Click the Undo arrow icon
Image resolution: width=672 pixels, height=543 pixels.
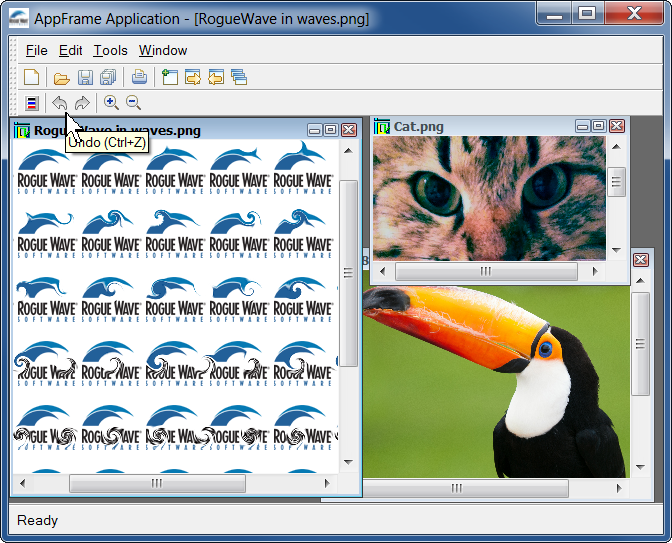click(59, 103)
